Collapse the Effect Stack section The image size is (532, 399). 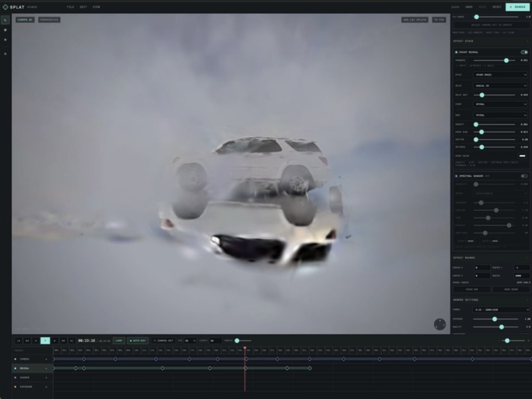click(527, 41)
